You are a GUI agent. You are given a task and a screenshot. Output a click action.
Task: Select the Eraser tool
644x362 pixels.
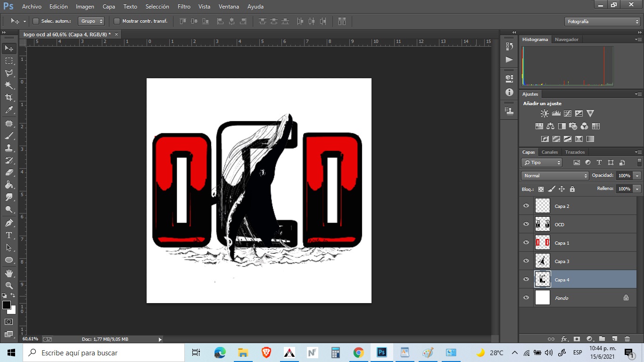click(x=9, y=173)
